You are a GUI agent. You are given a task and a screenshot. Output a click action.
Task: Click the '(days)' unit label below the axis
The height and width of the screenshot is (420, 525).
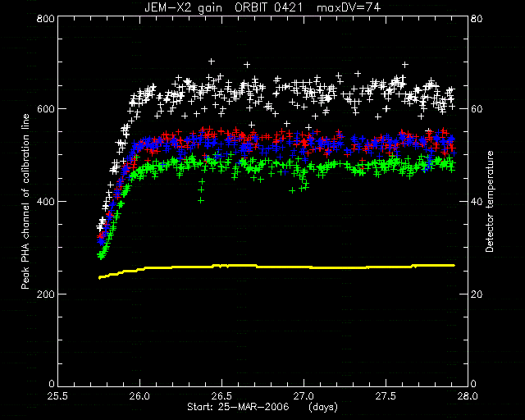[322, 407]
